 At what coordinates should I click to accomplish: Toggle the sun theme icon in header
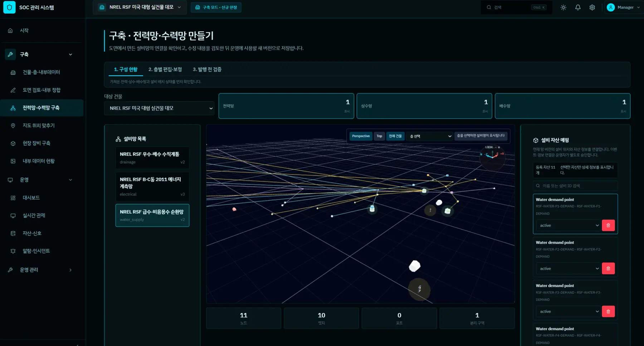coord(563,8)
